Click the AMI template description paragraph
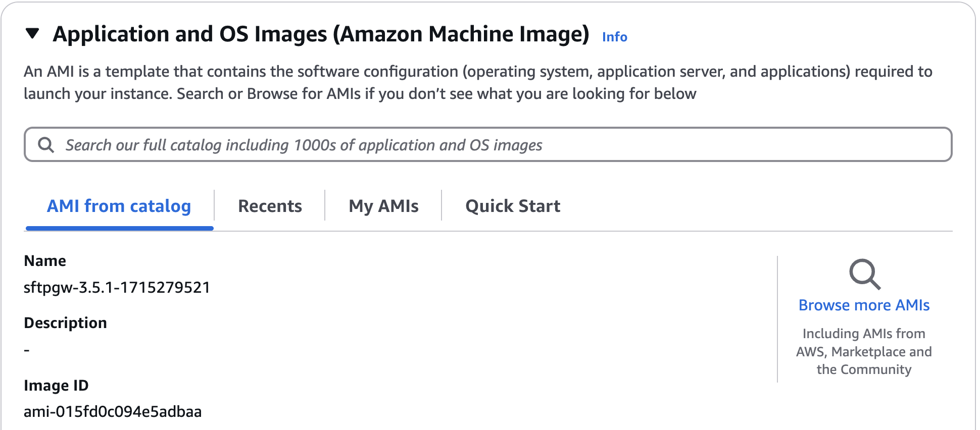 (x=477, y=83)
